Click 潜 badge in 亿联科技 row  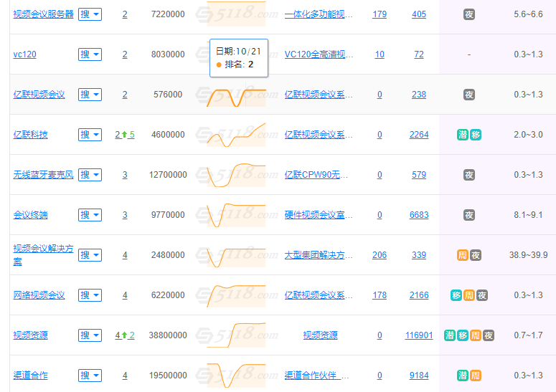(463, 135)
